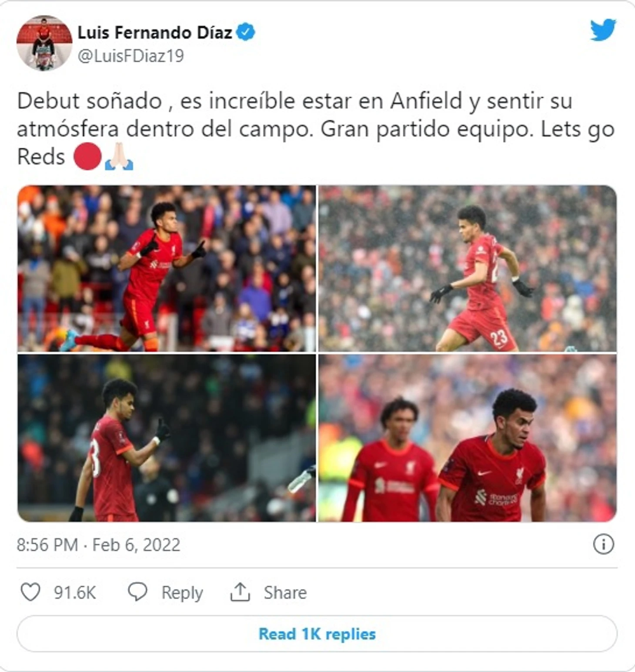Open the @LuisFDiaz19 handle link
635x672 pixels.
click(x=130, y=56)
